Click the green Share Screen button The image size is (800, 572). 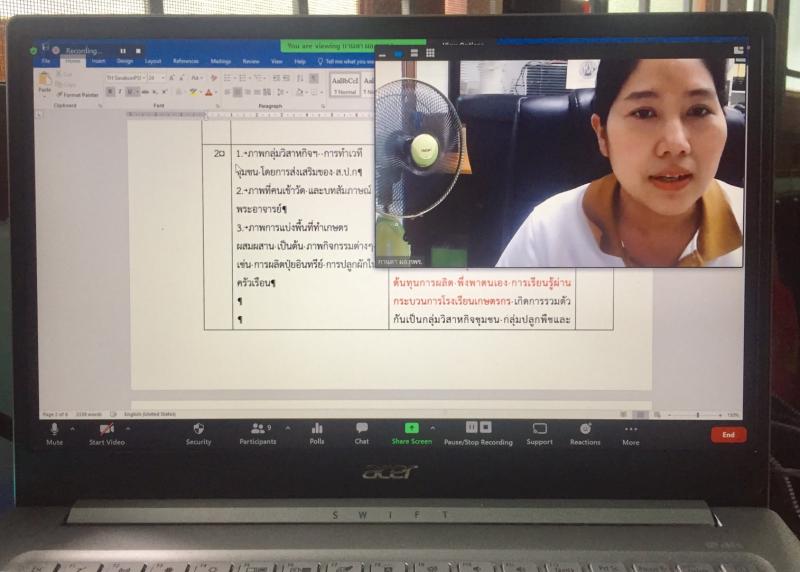tap(412, 434)
